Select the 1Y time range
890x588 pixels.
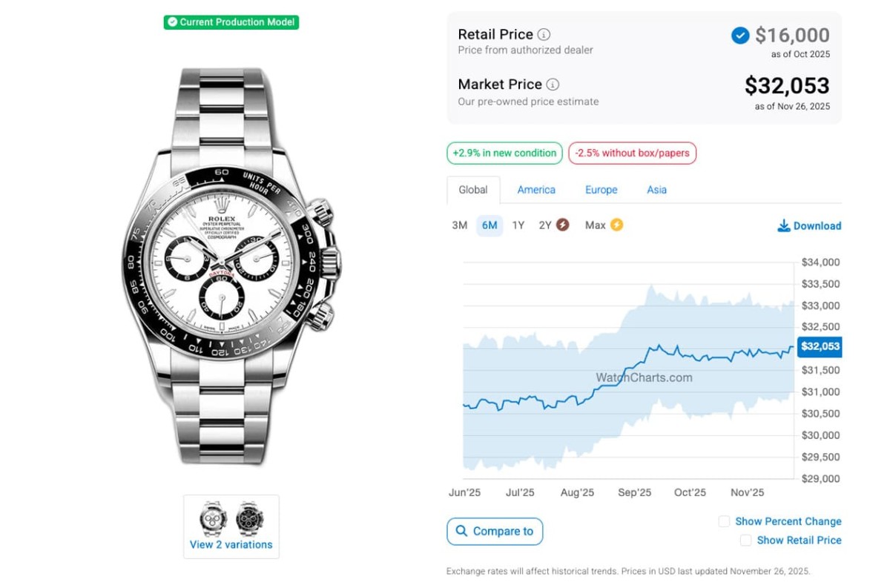point(518,225)
